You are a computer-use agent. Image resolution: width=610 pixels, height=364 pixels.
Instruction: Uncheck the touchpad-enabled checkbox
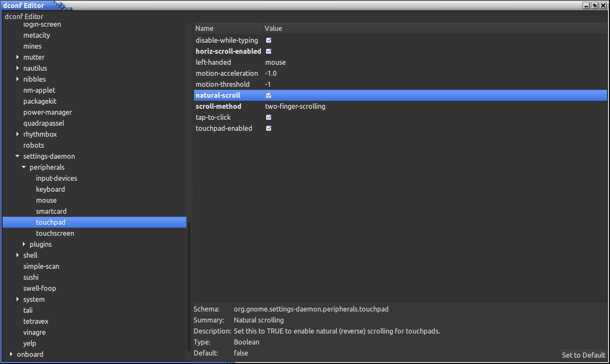pos(269,128)
